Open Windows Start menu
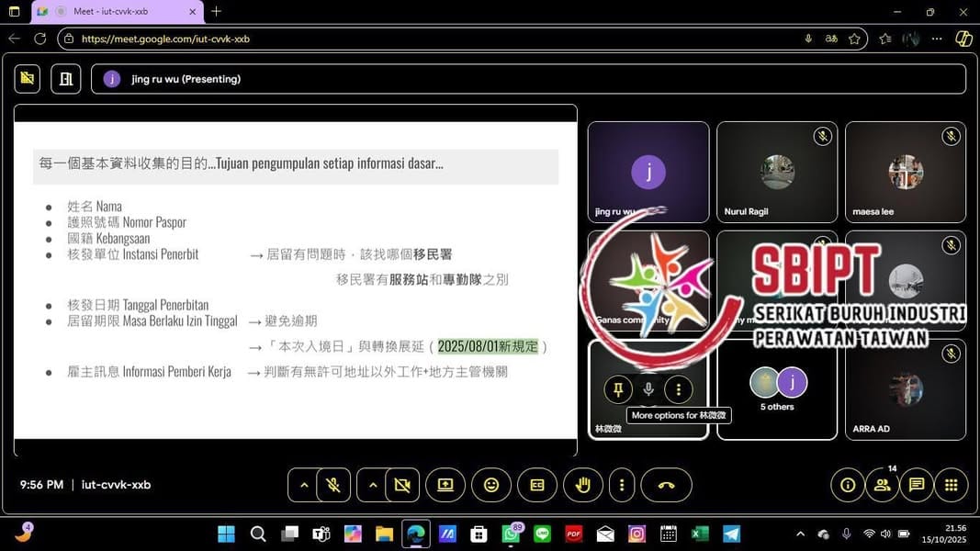The width and height of the screenshot is (980, 551). tap(226, 534)
